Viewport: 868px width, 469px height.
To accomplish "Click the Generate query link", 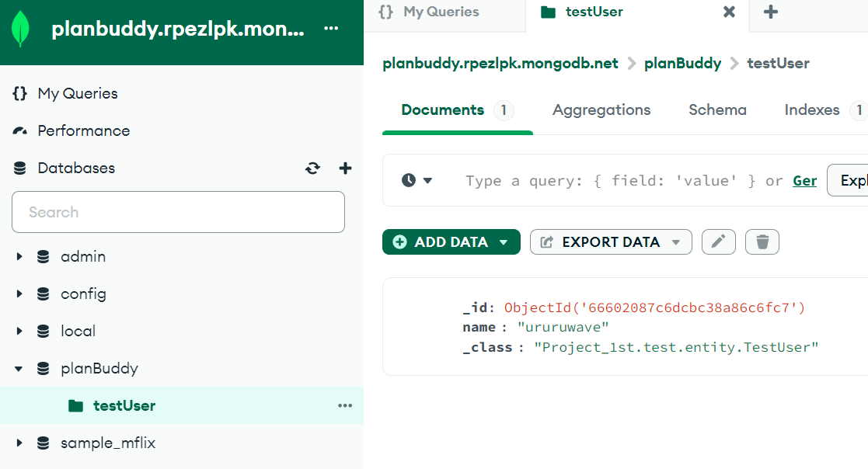I will pos(805,181).
